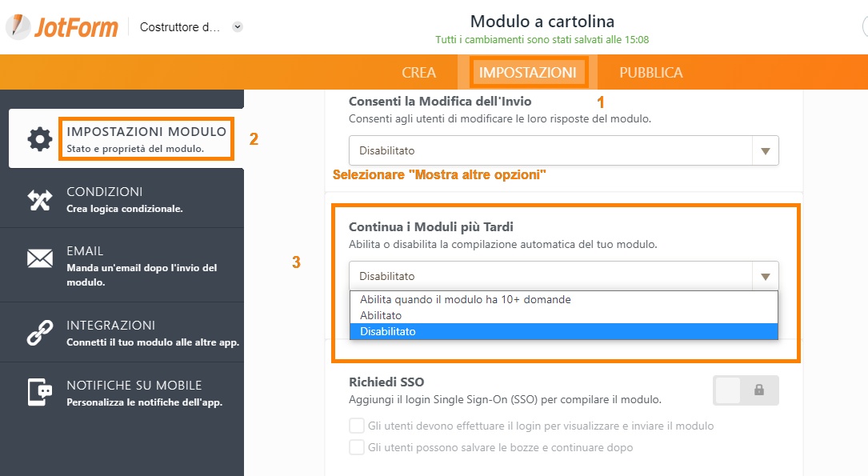Click the Email envelope icon
The width and height of the screenshot is (868, 476).
(40, 258)
